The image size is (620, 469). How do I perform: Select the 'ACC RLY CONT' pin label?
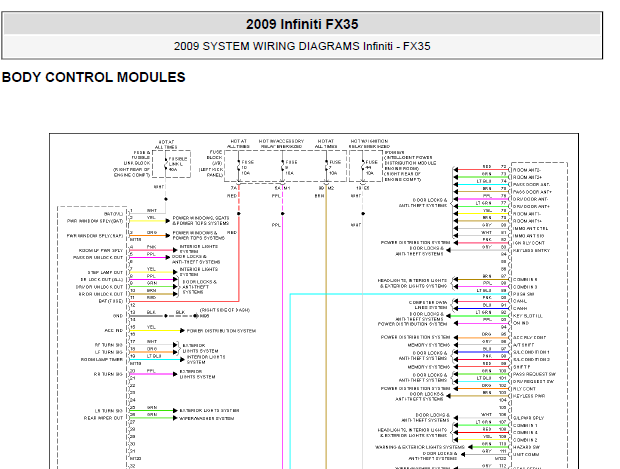[529, 338]
